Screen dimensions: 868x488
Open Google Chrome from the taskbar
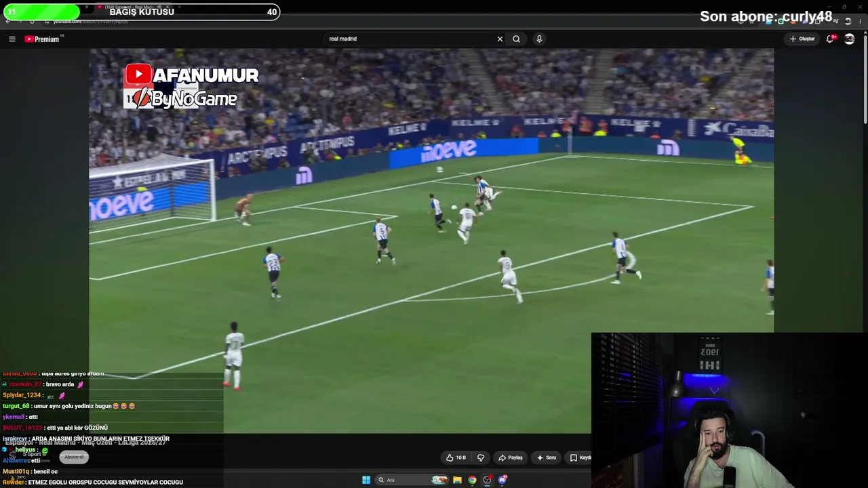click(472, 480)
